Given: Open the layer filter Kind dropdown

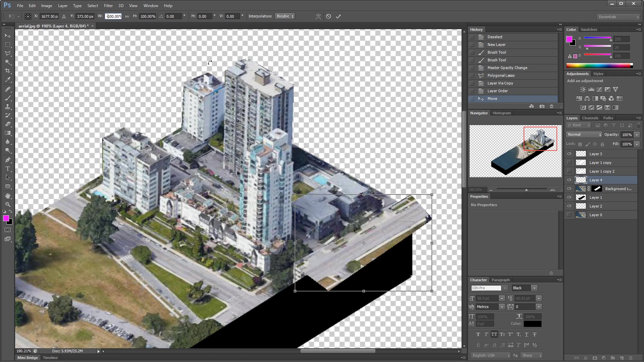Looking at the screenshot, I should coord(579,125).
